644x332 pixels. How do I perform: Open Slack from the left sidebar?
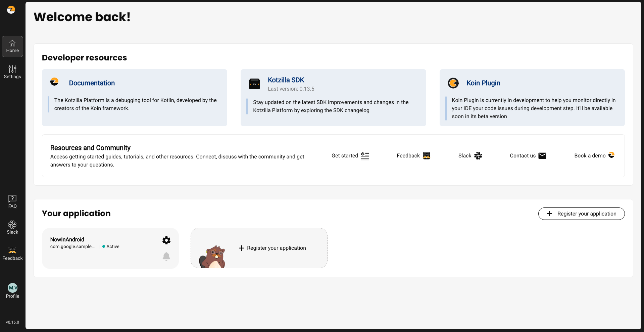point(12,227)
